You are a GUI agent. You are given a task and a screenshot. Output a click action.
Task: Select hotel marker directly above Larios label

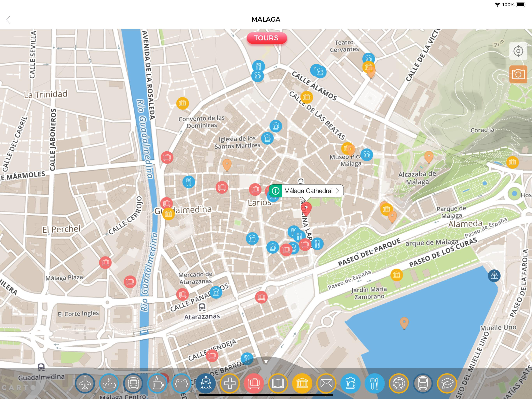click(x=255, y=190)
